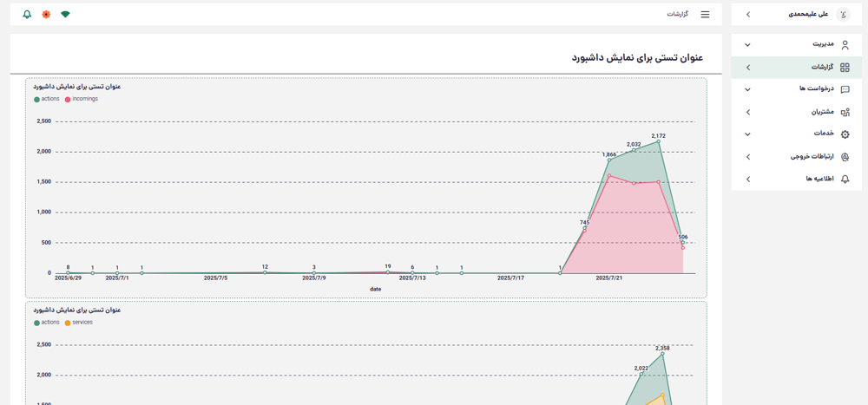Toggle the incomings series in the first chart legend
This screenshot has height=405, width=868.
pyautogui.click(x=84, y=99)
